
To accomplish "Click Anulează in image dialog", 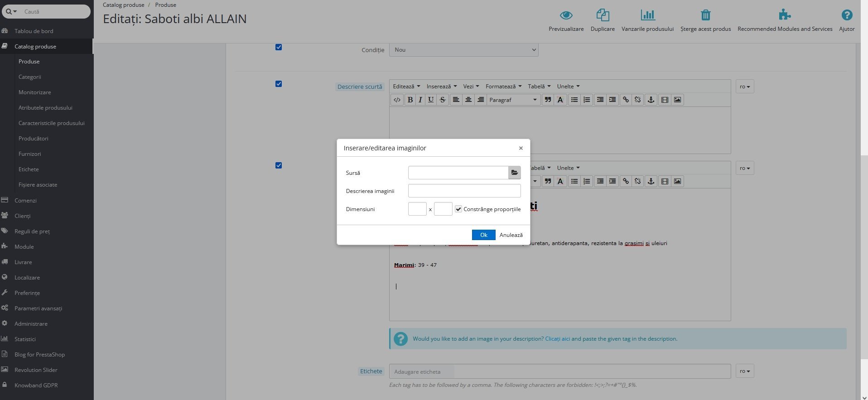I will click(511, 235).
